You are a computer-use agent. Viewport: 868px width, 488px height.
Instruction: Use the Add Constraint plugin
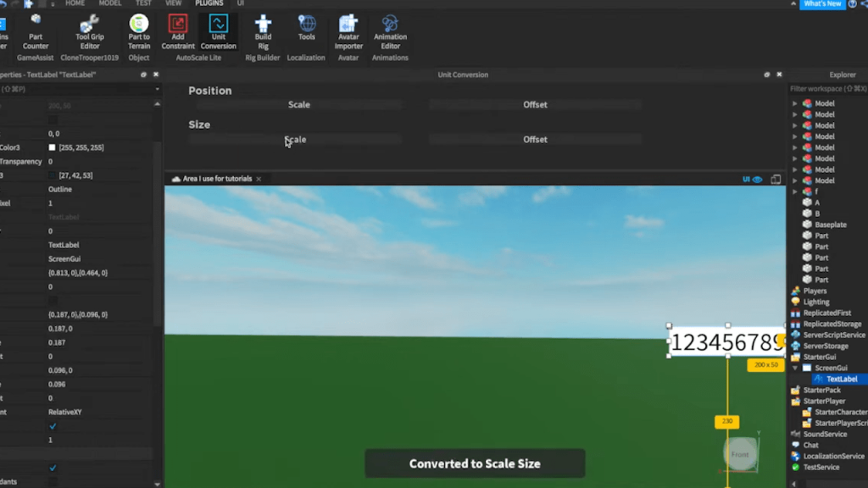tap(178, 32)
